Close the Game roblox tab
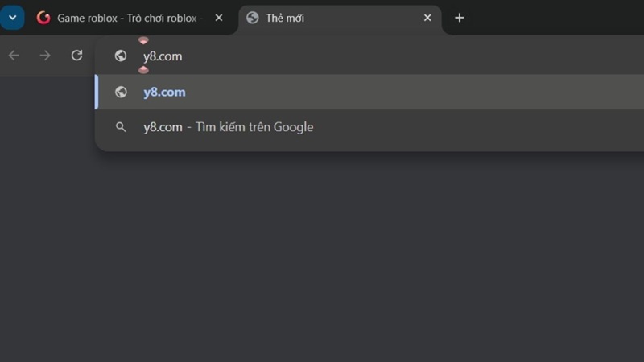Image resolution: width=644 pixels, height=362 pixels. 219,18
